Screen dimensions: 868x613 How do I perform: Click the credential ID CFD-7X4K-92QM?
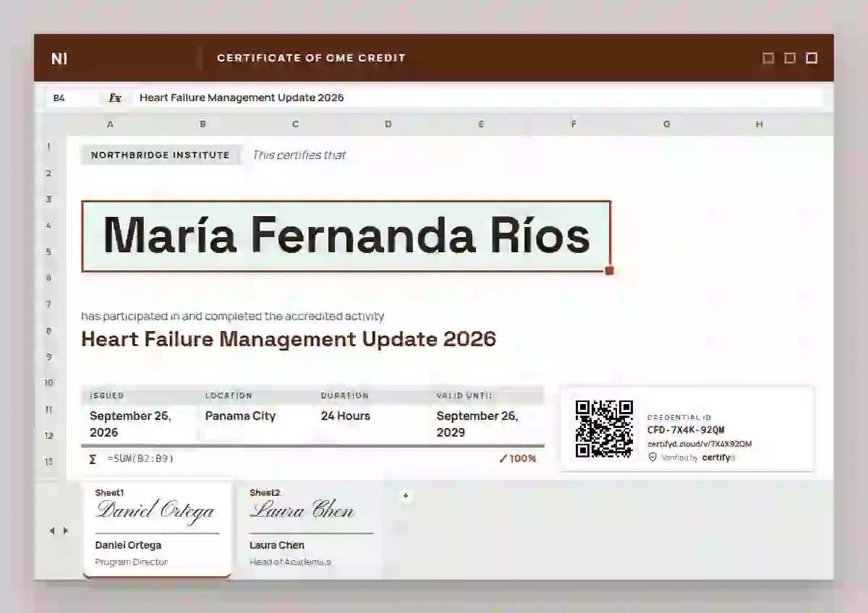pos(686,430)
